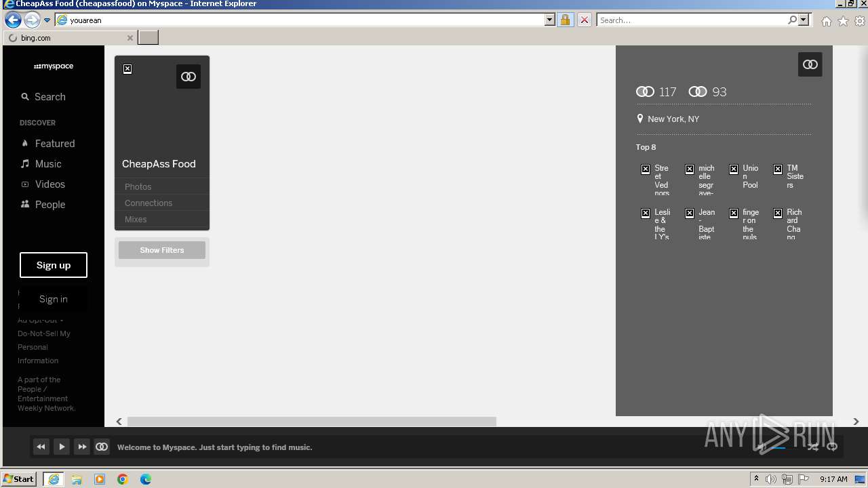Open Videos in Discover menu
The width and height of the screenshot is (868, 488).
43,184
